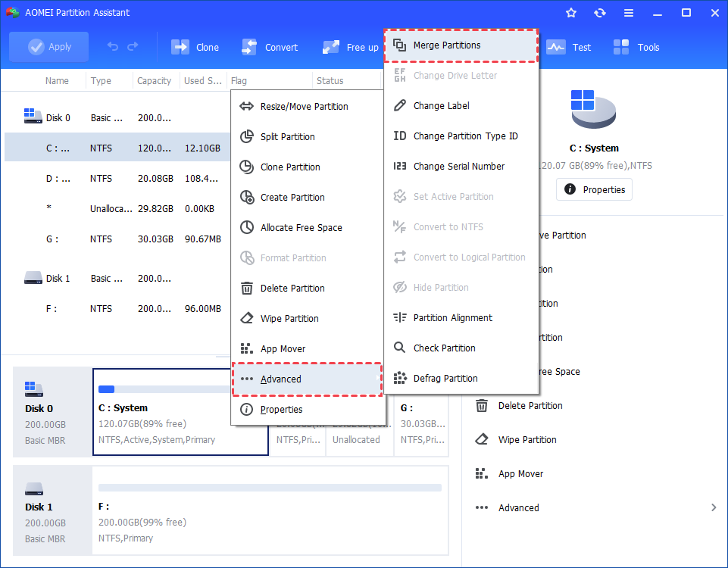Choose Split Partition from context menu
Viewport: 728px width, 568px height.
pyautogui.click(x=308, y=137)
